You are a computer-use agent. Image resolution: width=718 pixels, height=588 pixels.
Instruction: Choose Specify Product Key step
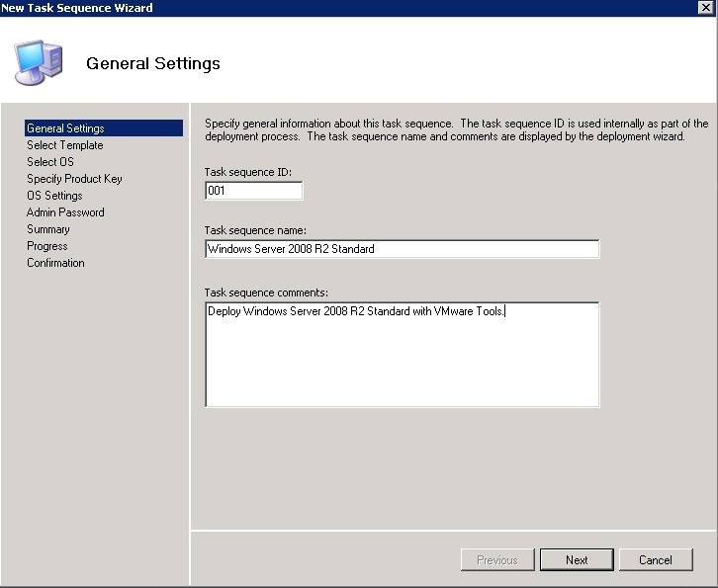74,179
